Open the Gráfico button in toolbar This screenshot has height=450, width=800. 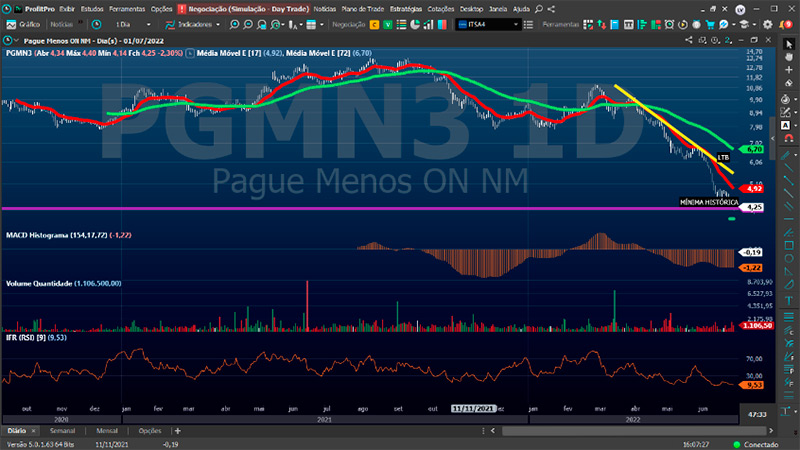[x=23, y=24]
